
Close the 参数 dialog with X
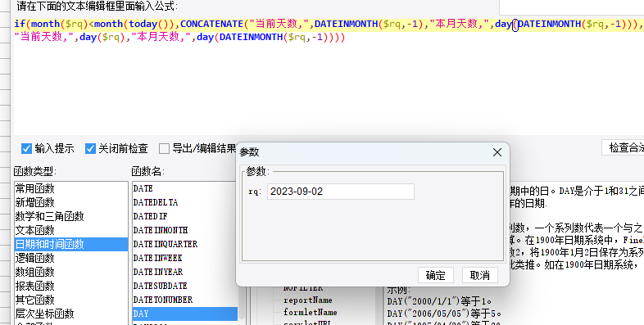[x=497, y=152]
